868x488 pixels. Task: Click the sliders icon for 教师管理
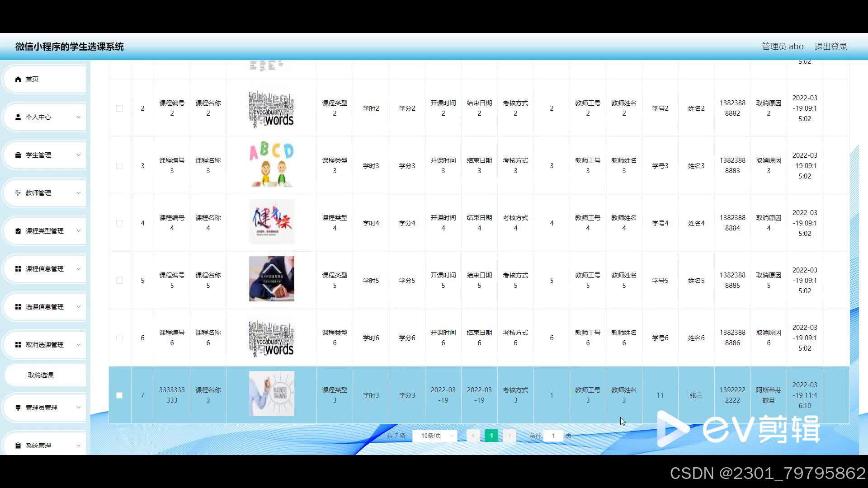(x=18, y=193)
